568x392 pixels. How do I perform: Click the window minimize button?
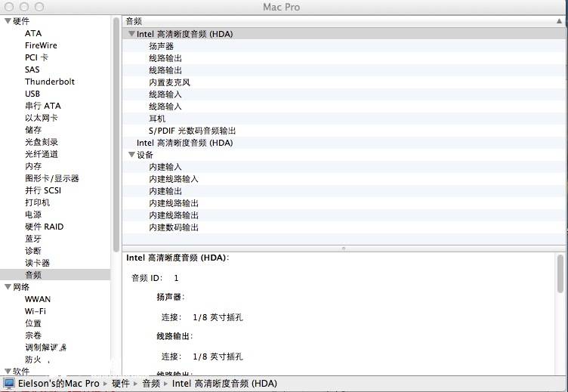[x=24, y=7]
